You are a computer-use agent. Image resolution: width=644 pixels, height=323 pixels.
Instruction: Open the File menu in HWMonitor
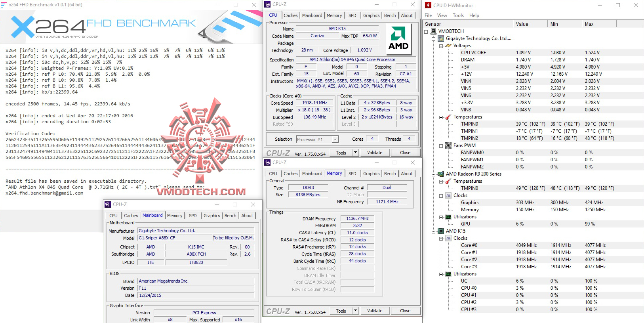(428, 15)
